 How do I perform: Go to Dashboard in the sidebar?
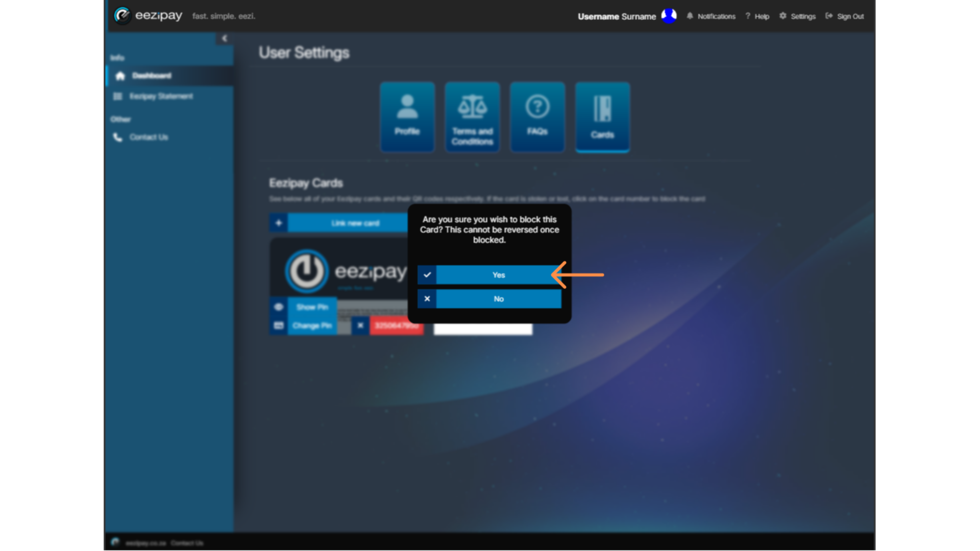click(170, 76)
